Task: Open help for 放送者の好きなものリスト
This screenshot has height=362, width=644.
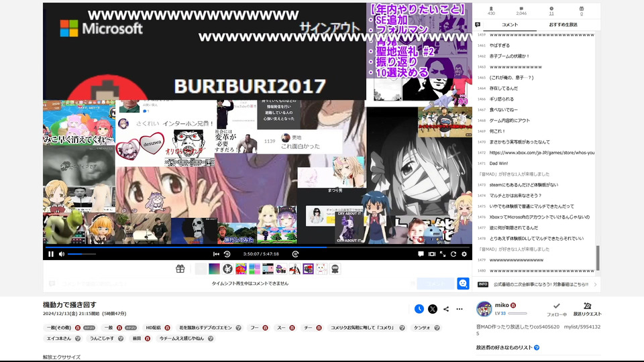Action: (537, 348)
